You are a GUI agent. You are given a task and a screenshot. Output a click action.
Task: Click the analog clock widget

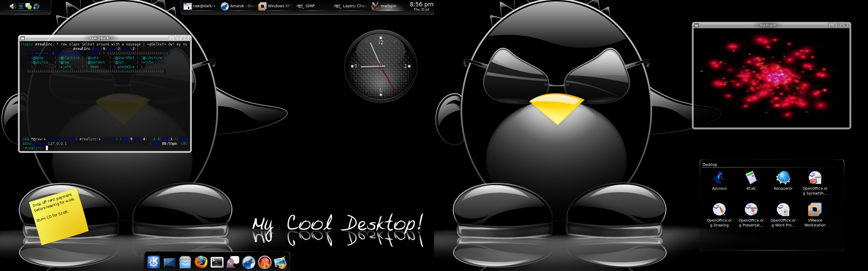381,66
